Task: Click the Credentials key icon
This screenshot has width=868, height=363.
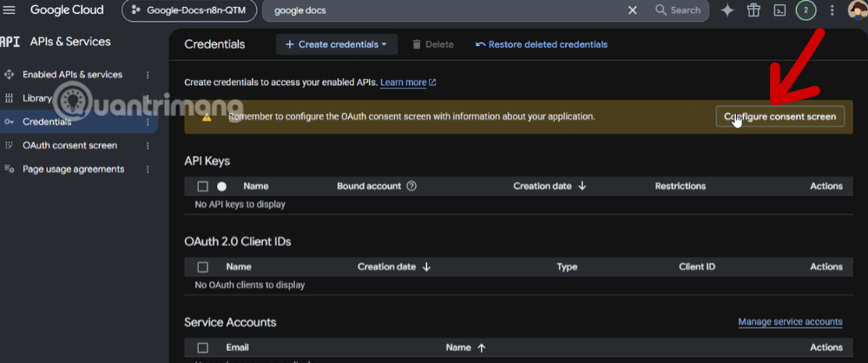Action: 9,122
